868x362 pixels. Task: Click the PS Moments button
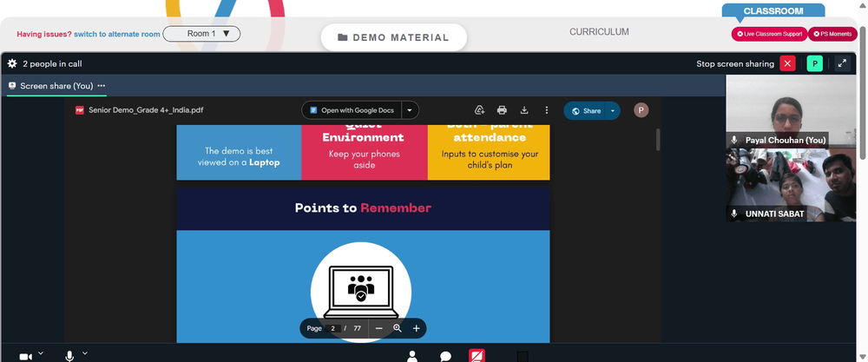coord(832,34)
